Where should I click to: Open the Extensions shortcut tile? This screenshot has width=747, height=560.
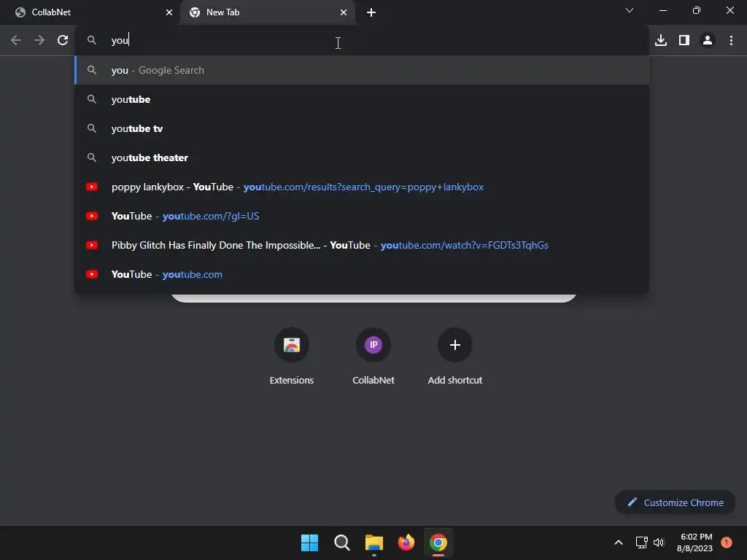pyautogui.click(x=292, y=356)
